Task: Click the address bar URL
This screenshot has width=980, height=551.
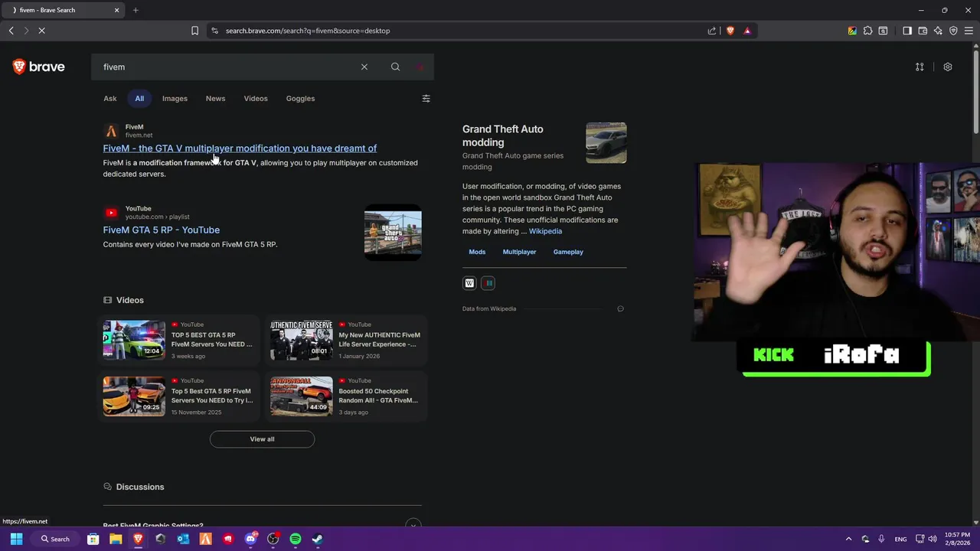Action: (x=308, y=31)
